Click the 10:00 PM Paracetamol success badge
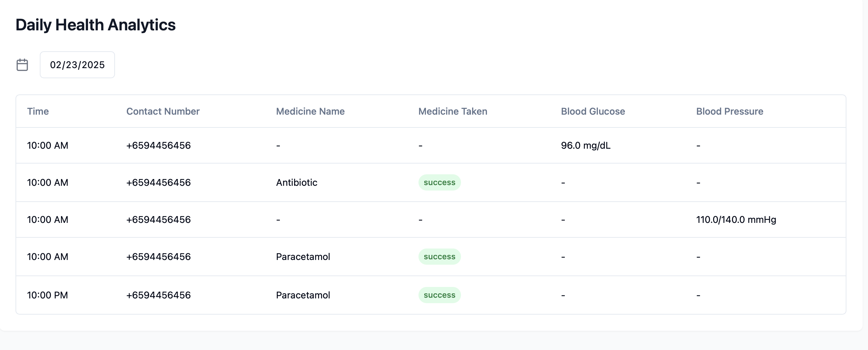Viewport: 868px width, 350px height. pyautogui.click(x=439, y=295)
